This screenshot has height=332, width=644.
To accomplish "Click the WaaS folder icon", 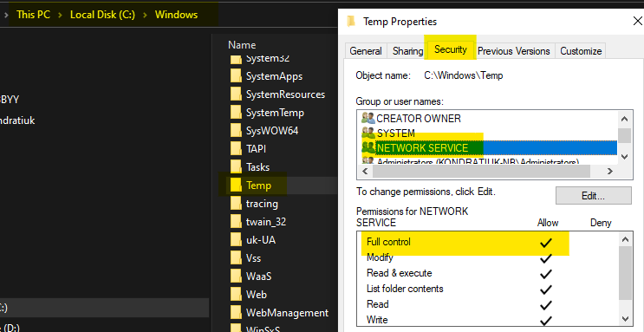I will coord(236,277).
